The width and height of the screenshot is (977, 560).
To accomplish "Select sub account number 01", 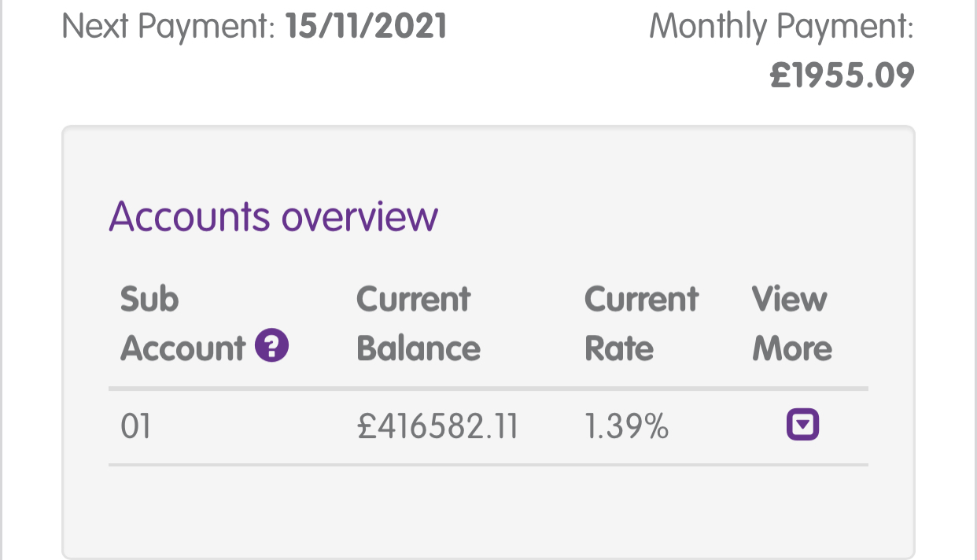I will coord(135,426).
